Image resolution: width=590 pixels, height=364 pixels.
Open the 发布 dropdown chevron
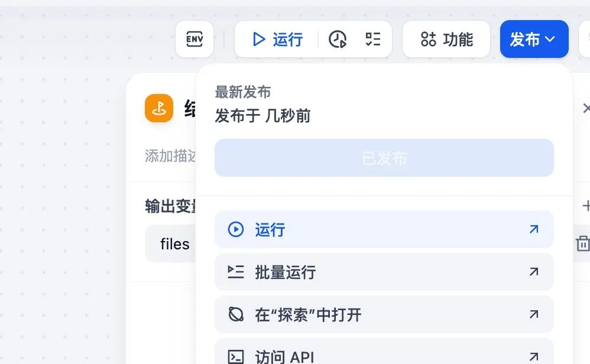point(550,39)
